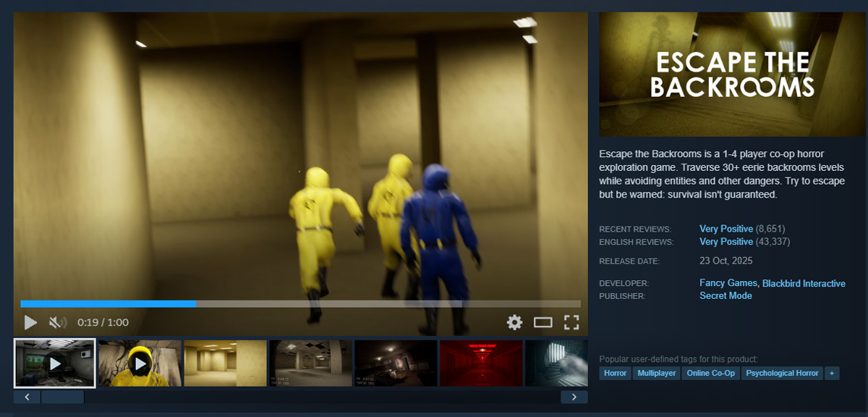Open the barred window screenshot thumbnail
The image size is (868, 417).
coord(556,363)
